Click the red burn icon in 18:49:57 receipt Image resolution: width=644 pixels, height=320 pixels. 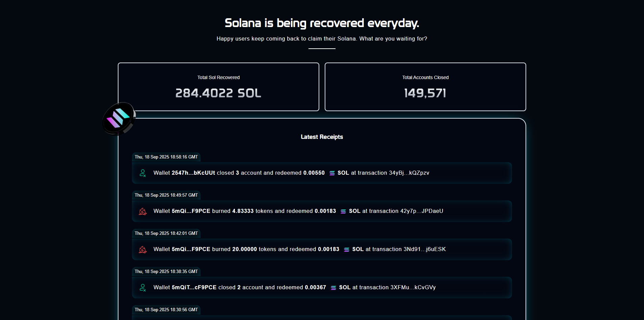pos(143,211)
